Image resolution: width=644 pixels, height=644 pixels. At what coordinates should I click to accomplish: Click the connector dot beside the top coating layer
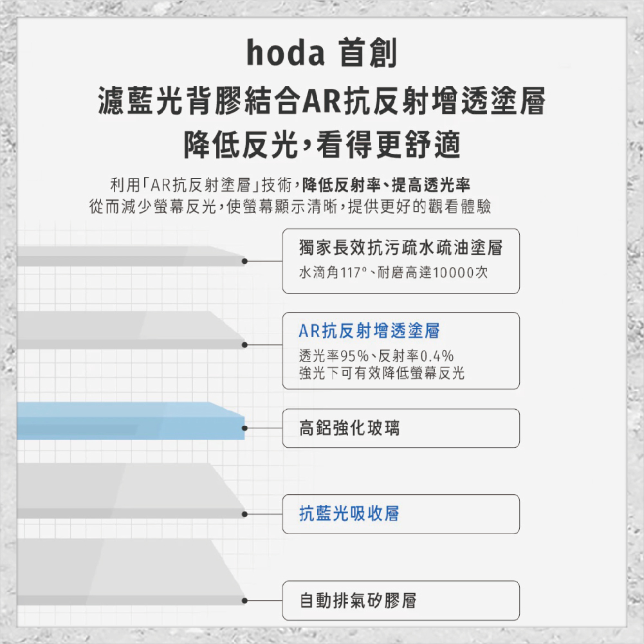pyautogui.click(x=244, y=261)
